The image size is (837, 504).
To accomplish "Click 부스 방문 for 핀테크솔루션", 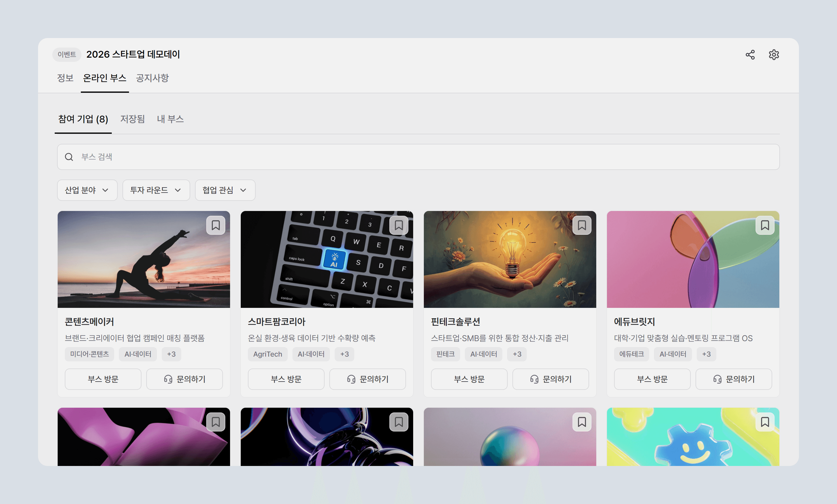I will [x=469, y=379].
